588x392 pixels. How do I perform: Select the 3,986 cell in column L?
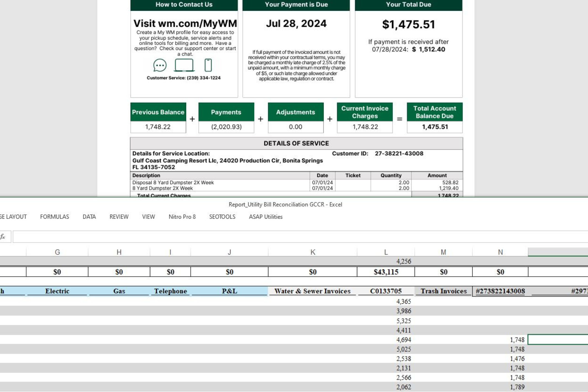(386, 311)
